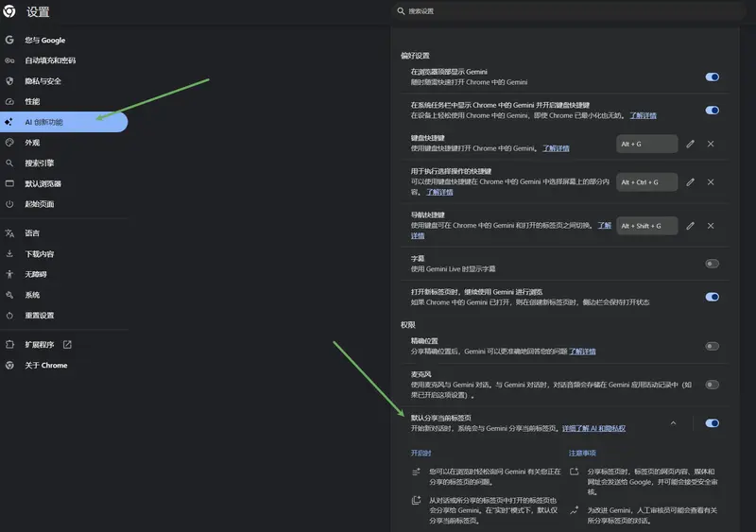The width and height of the screenshot is (756, 532).
Task: Click the download icon for 下载内容
Action: (9, 253)
